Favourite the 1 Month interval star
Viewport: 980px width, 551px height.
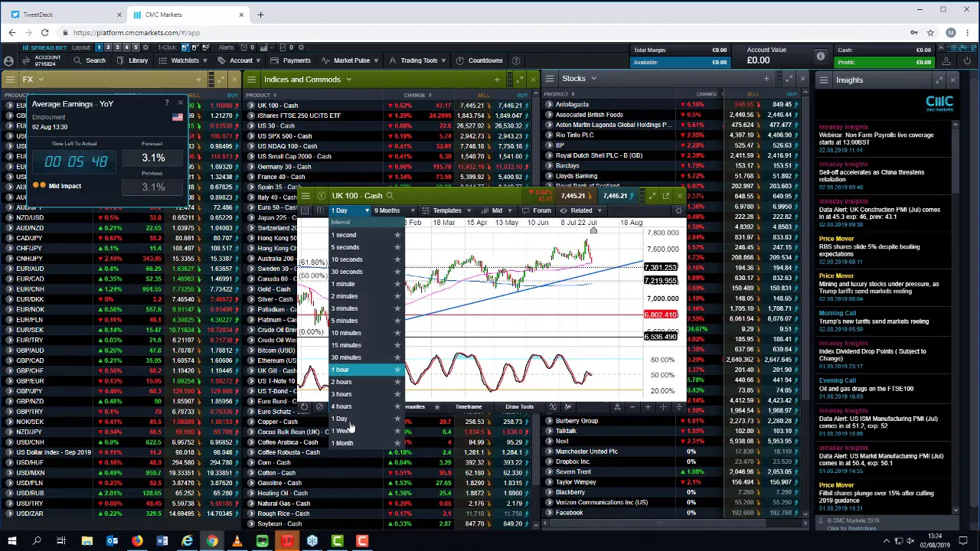pyautogui.click(x=397, y=443)
